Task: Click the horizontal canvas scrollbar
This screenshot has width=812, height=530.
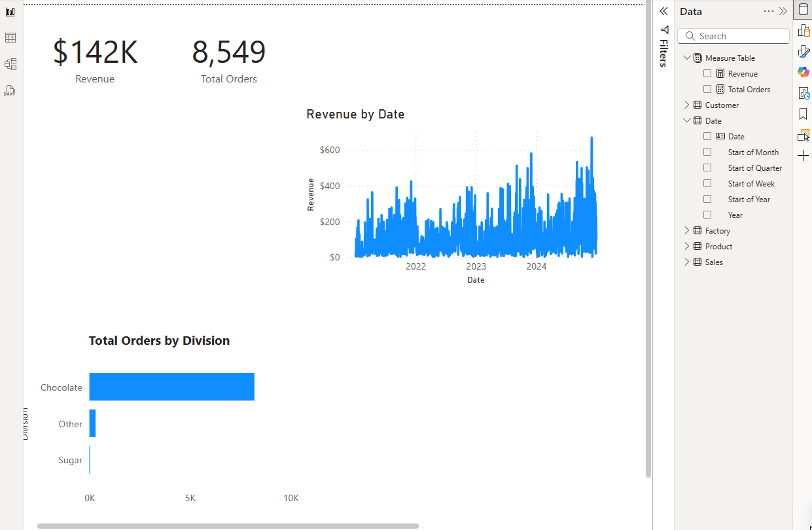Action: click(228, 526)
